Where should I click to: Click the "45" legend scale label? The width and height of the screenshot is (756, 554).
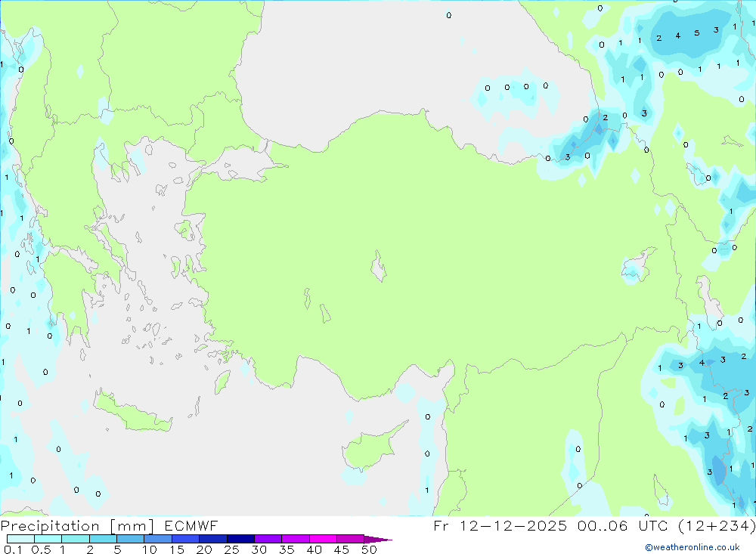tap(342, 549)
